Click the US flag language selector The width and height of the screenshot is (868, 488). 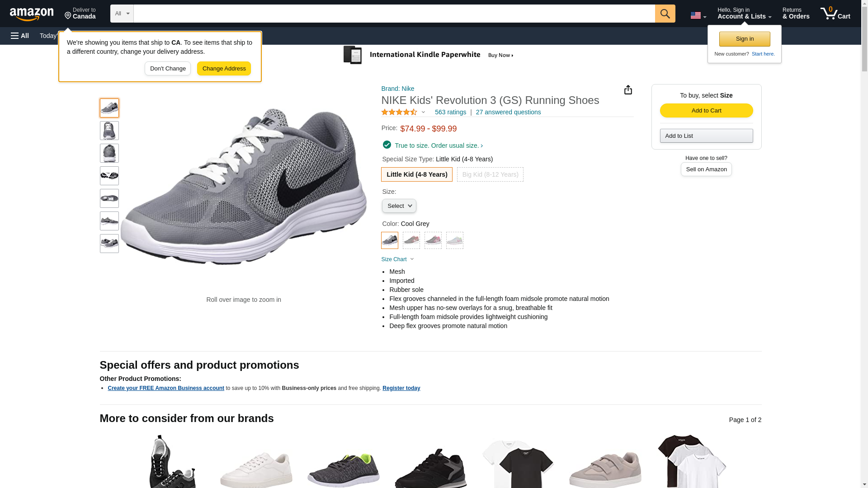[698, 15]
